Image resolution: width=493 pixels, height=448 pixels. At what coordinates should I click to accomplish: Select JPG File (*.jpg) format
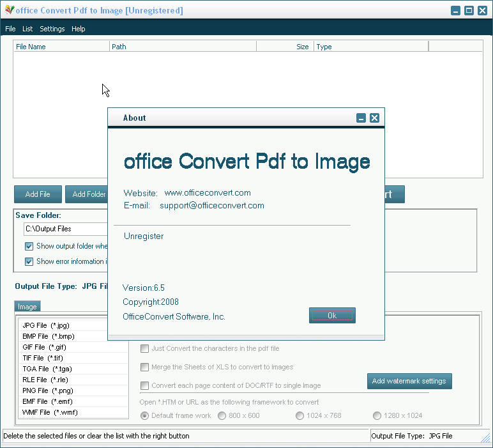click(x=73, y=325)
